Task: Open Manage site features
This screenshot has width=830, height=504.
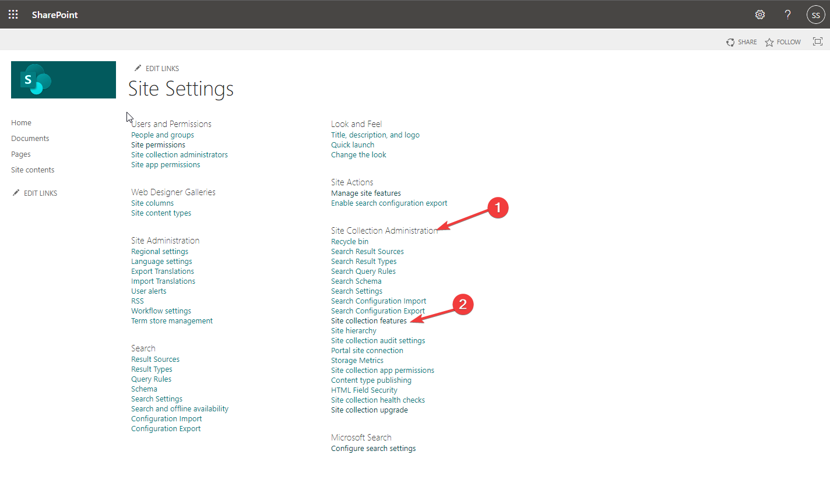Action: (366, 193)
